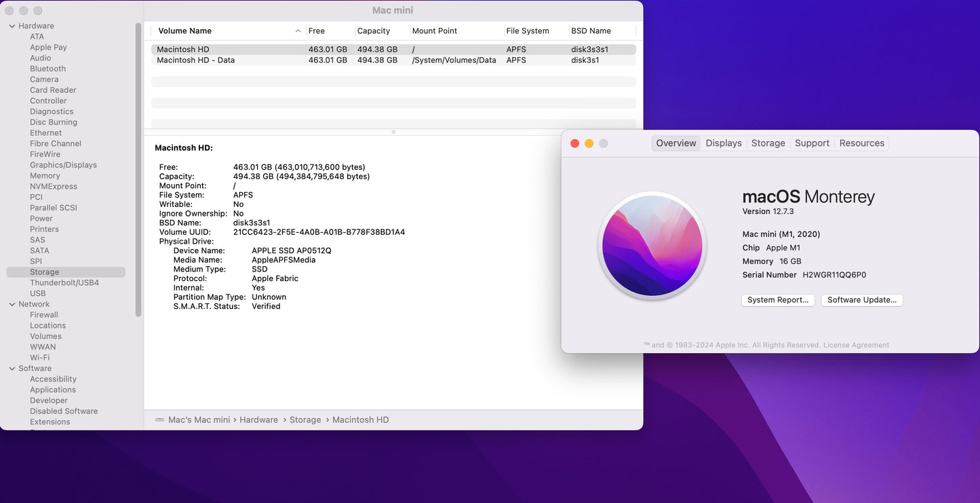Select NVMExpress in the sidebar
The width and height of the screenshot is (980, 503).
tap(54, 187)
